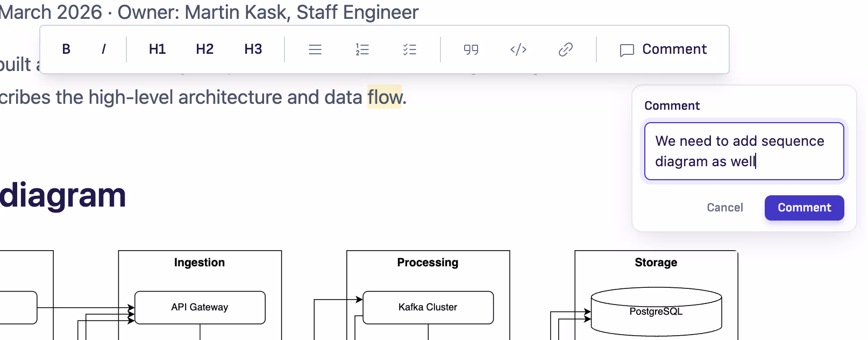
Task: Cancel the comment draft
Action: coord(725,208)
